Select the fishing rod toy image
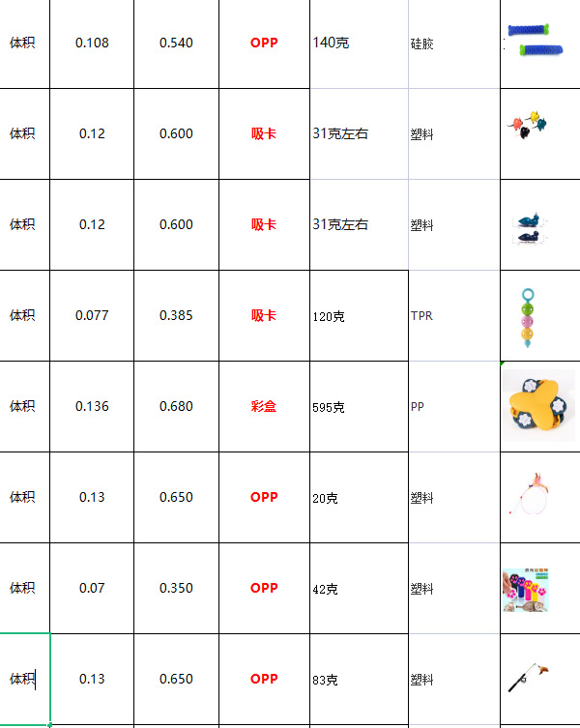 [x=530, y=679]
